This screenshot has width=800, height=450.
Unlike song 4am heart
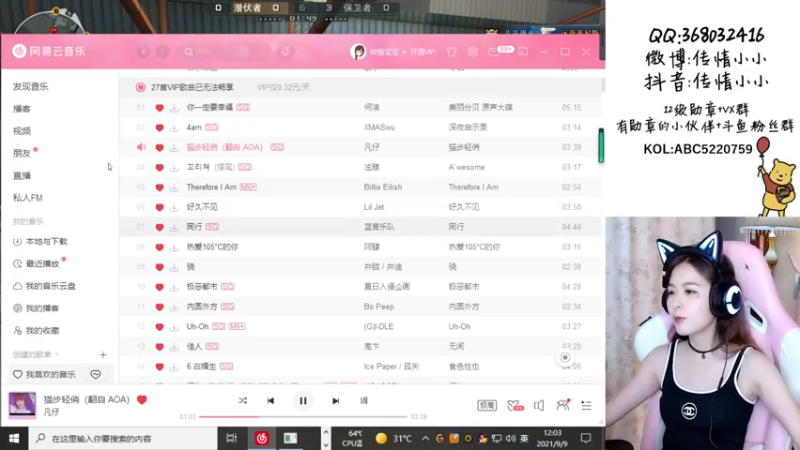coord(159,128)
